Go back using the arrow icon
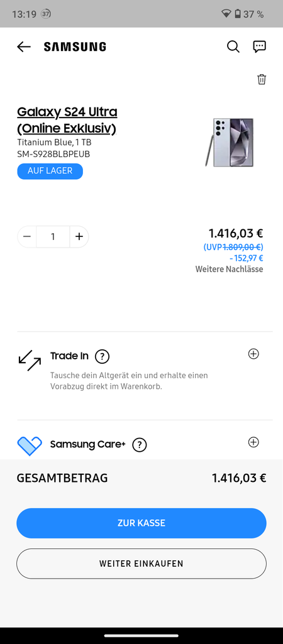The height and width of the screenshot is (644, 283). point(24,47)
